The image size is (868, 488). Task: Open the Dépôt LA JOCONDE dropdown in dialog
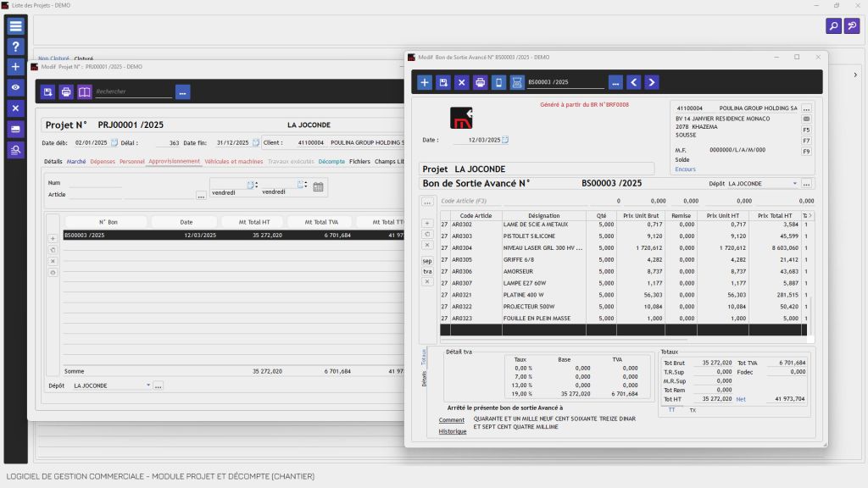pyautogui.click(x=793, y=184)
